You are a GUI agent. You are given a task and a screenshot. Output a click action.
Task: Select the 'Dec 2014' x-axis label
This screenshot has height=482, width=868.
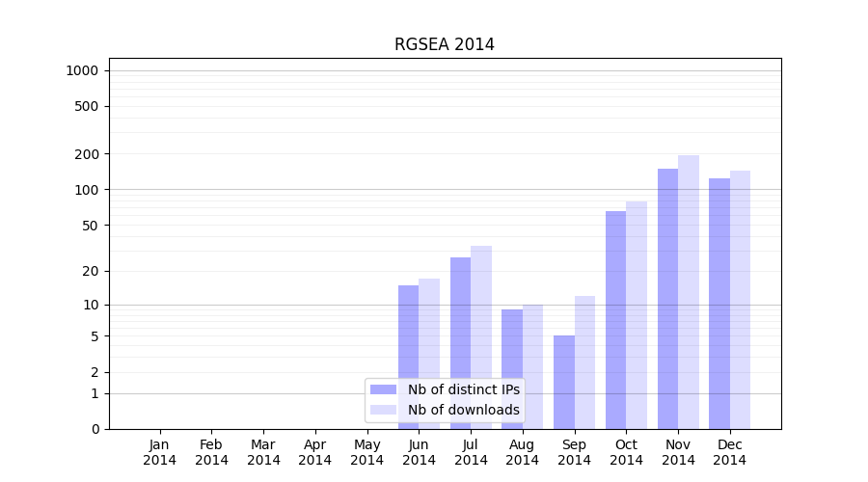click(729, 452)
